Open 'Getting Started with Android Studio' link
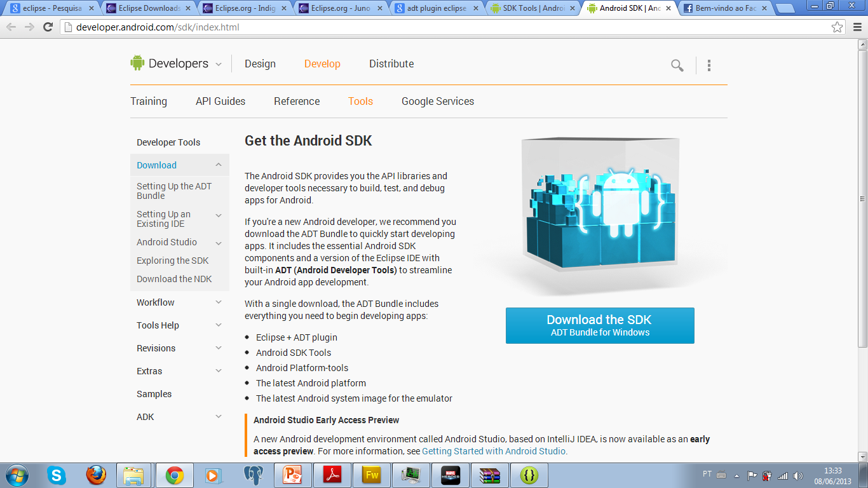868x488 pixels. coord(494,451)
